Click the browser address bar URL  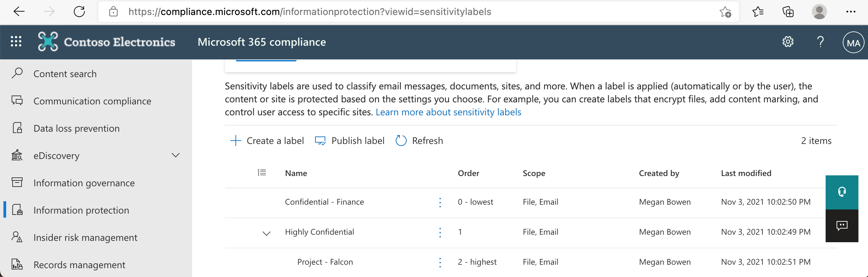[310, 12]
